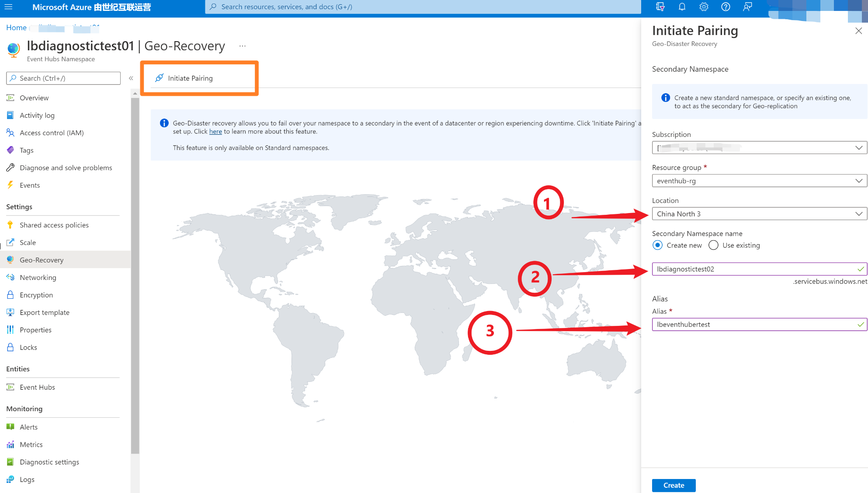This screenshot has height=493, width=868.
Task: Follow the 'here' learn more link
Action: coord(215,132)
